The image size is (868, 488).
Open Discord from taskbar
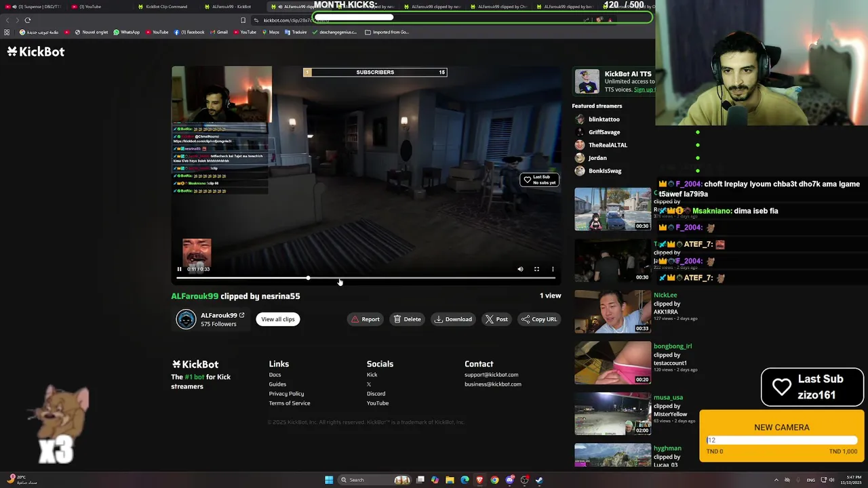[509, 480]
